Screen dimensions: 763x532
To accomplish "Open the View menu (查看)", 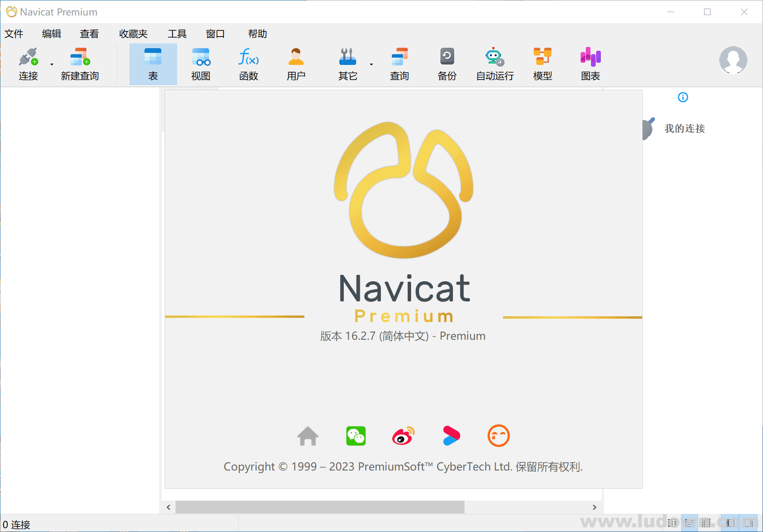I will (x=89, y=34).
